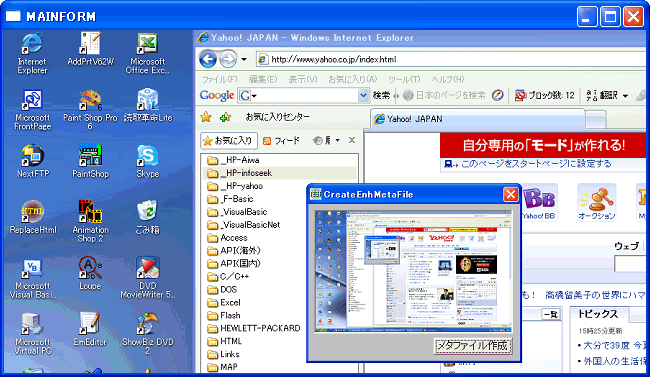Click the Yahoo! BB service icon
The width and height of the screenshot is (650, 377).
[x=538, y=203]
